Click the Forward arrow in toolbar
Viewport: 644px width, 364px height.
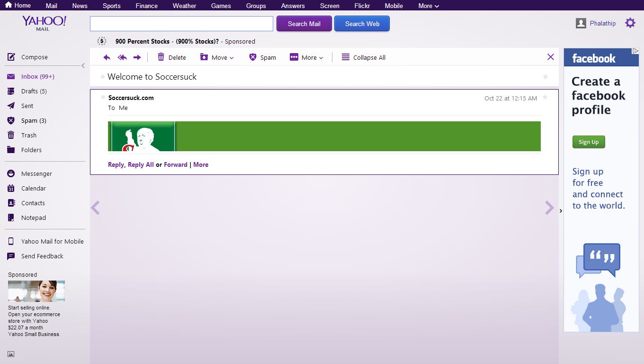coord(137,57)
